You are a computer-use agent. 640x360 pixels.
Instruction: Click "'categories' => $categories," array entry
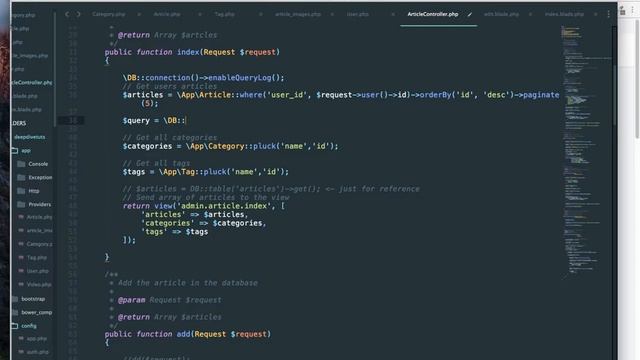(203, 223)
